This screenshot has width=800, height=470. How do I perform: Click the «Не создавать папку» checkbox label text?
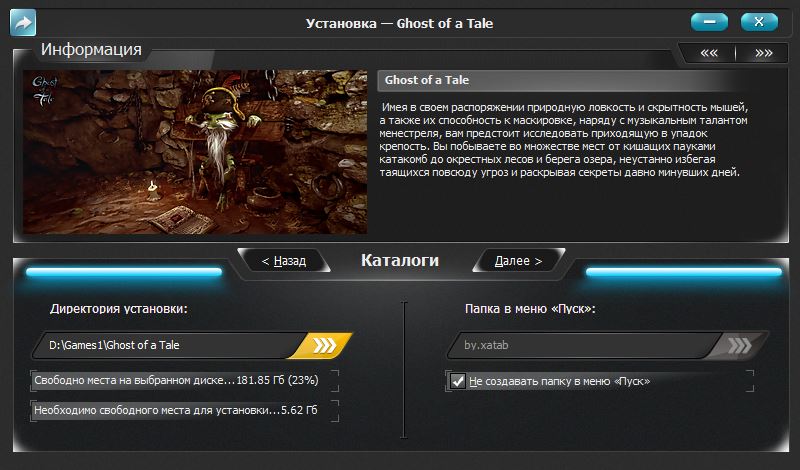click(x=559, y=381)
